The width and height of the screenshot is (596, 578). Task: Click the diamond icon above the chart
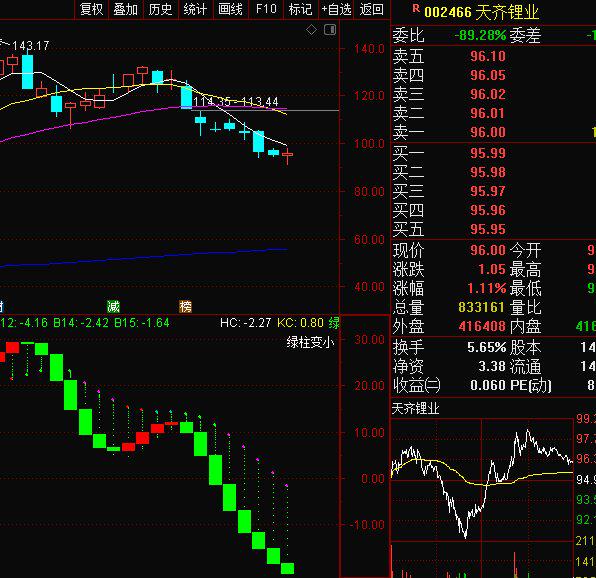coord(311,30)
